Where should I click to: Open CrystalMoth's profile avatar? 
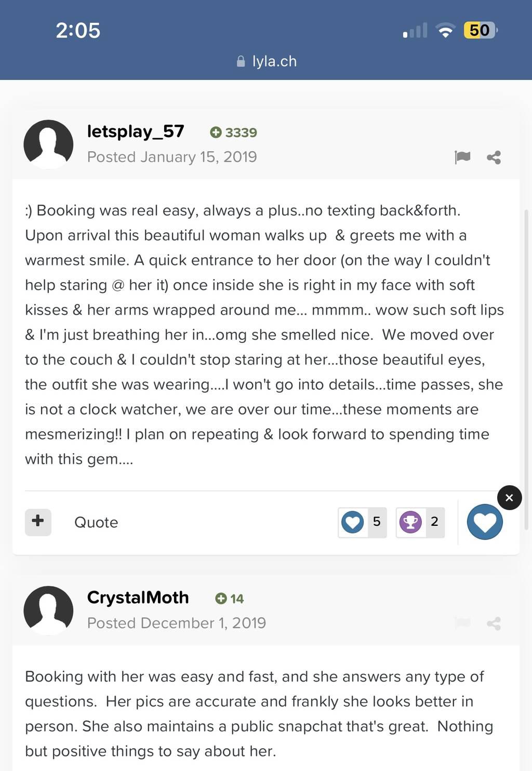[x=48, y=610]
